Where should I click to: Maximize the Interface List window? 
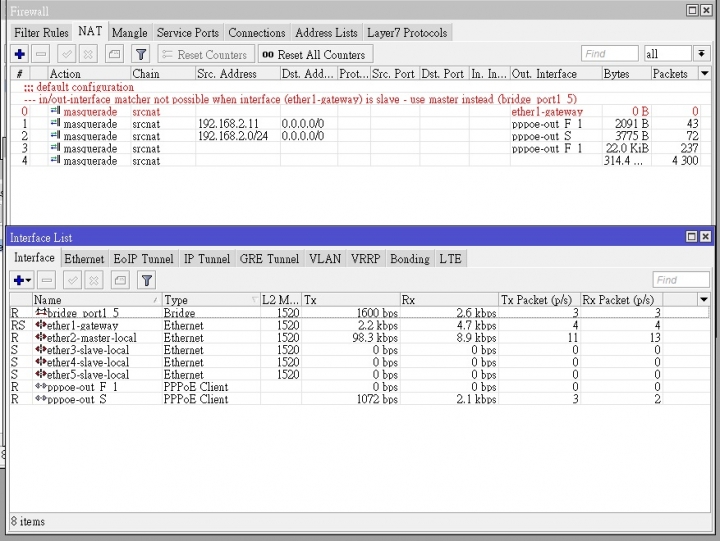pyautogui.click(x=692, y=237)
